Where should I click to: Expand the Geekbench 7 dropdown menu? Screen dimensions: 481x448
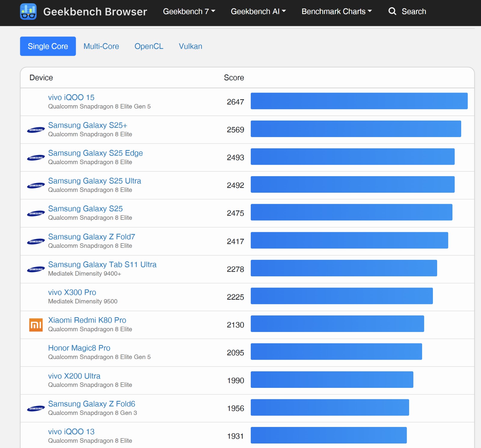click(189, 11)
